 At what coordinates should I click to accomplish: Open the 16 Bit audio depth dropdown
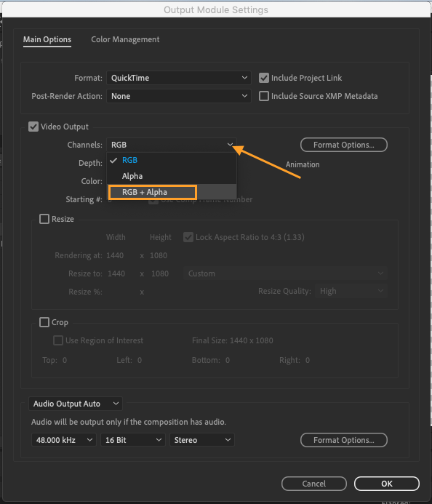133,440
